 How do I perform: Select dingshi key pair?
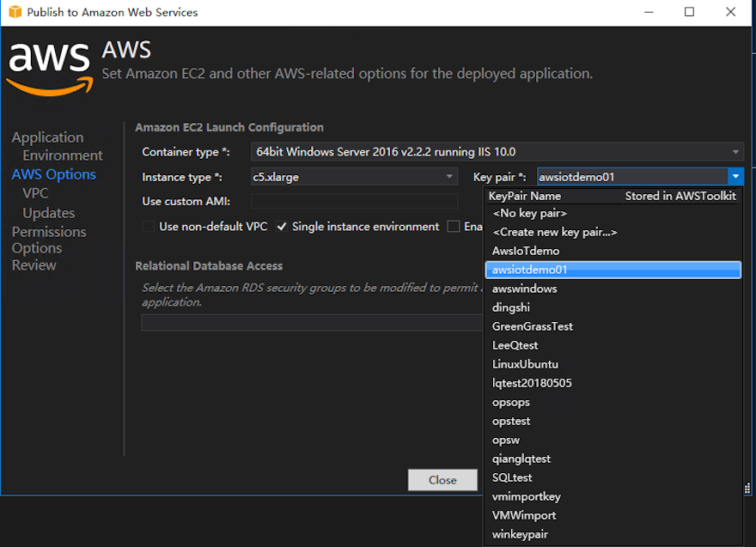(613, 307)
